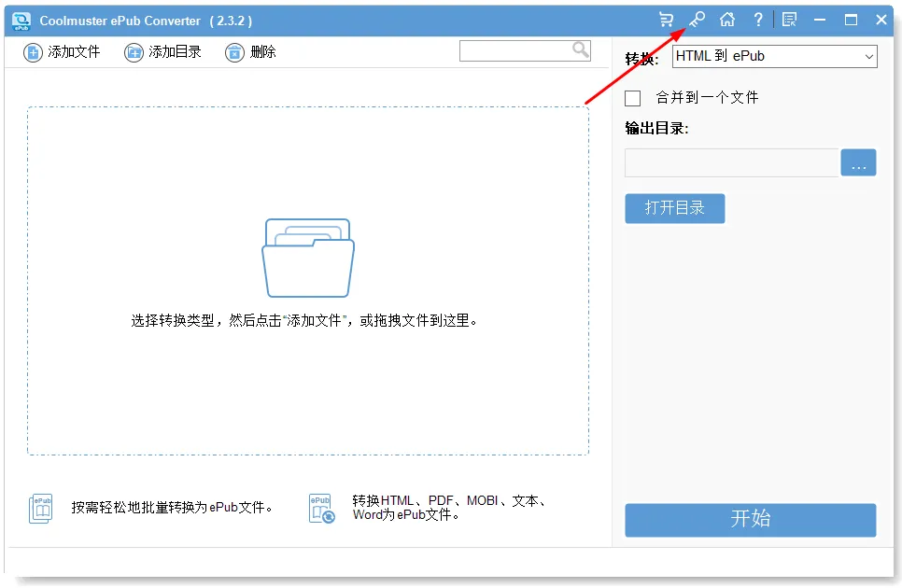Go to the home page icon

(x=727, y=21)
